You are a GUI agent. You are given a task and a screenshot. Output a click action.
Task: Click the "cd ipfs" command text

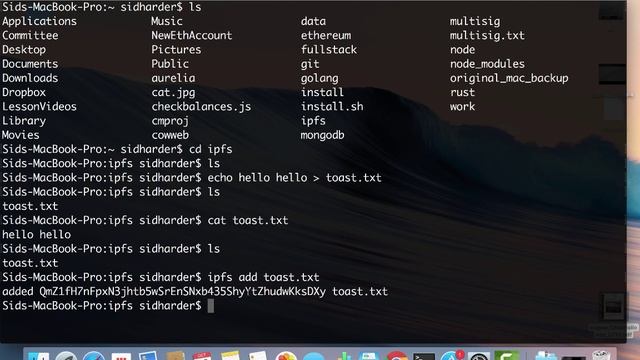[211, 149]
